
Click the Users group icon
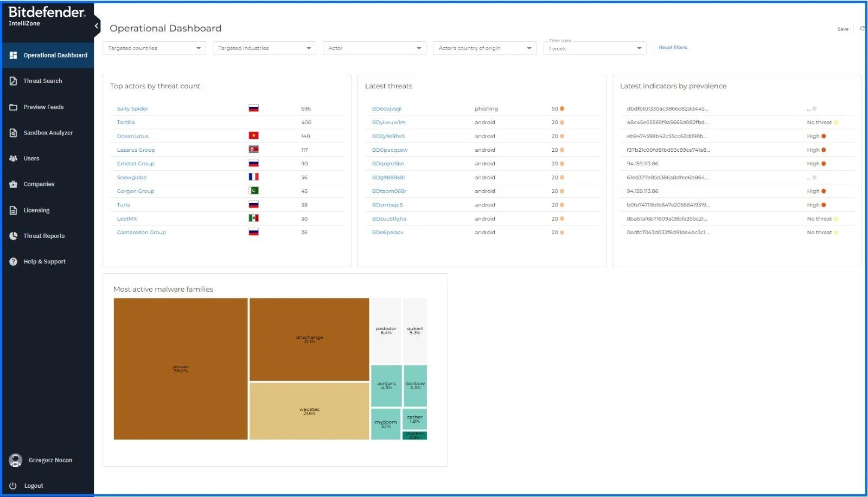(14, 159)
